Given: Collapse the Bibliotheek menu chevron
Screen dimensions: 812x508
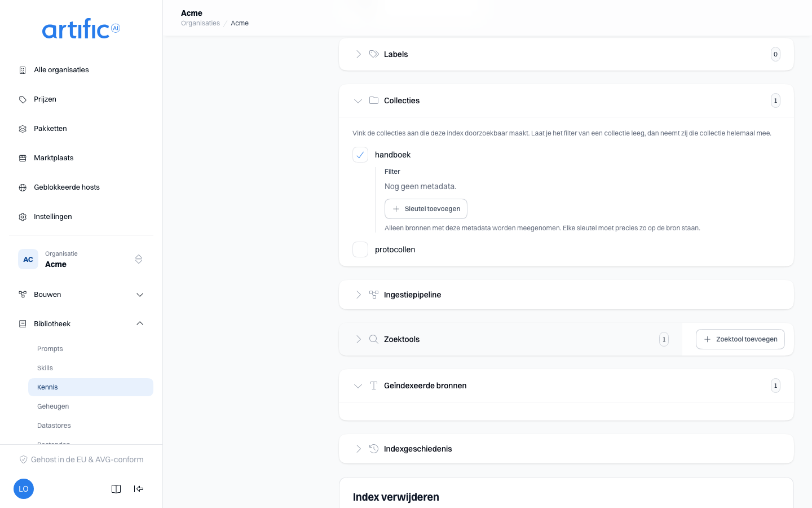Looking at the screenshot, I should [140, 324].
